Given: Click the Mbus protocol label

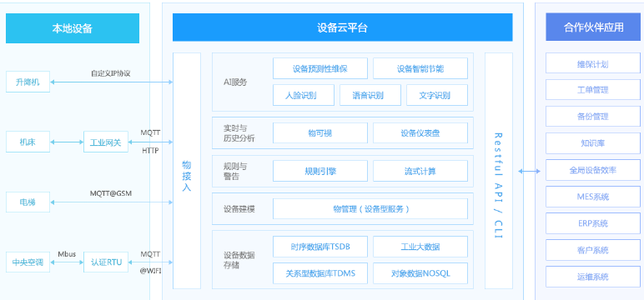Looking at the screenshot, I should [x=67, y=254].
